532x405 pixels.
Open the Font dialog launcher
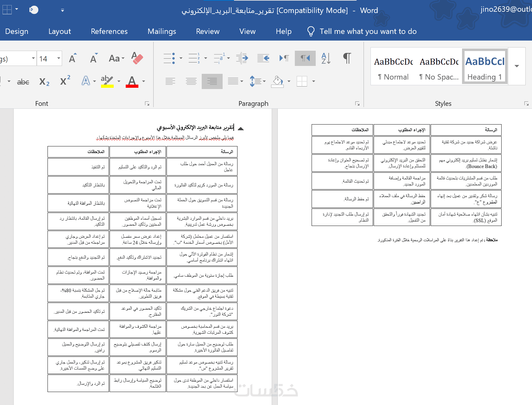click(x=147, y=104)
